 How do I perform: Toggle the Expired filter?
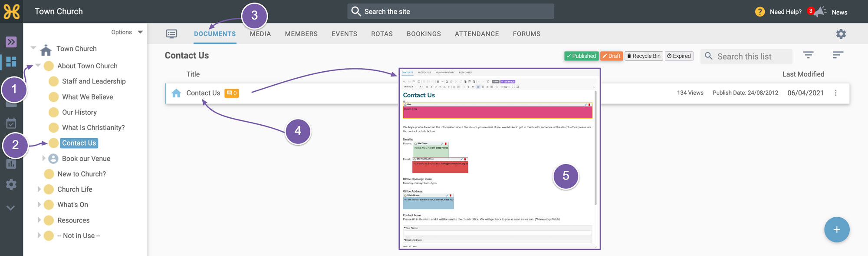(x=679, y=56)
